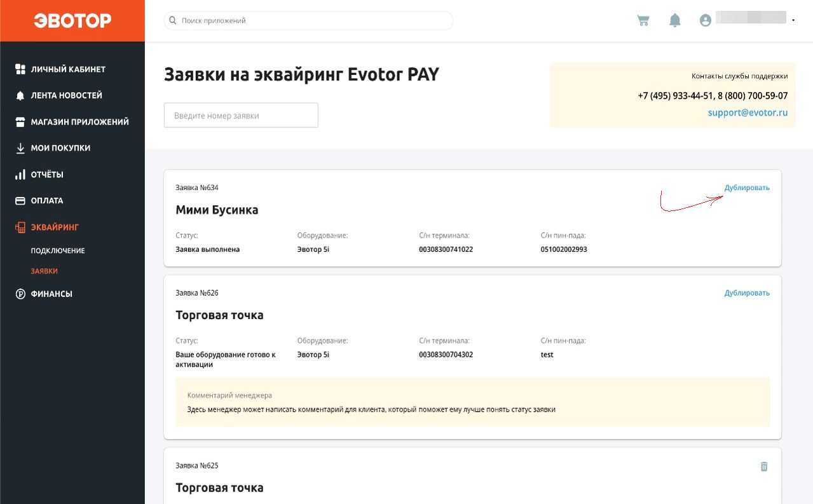Click support@evotor.ru email link
This screenshot has height=504, width=813.
pyautogui.click(x=748, y=112)
